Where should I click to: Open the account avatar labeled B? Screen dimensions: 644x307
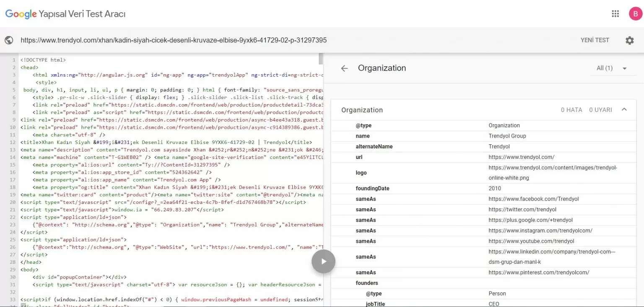(x=635, y=14)
